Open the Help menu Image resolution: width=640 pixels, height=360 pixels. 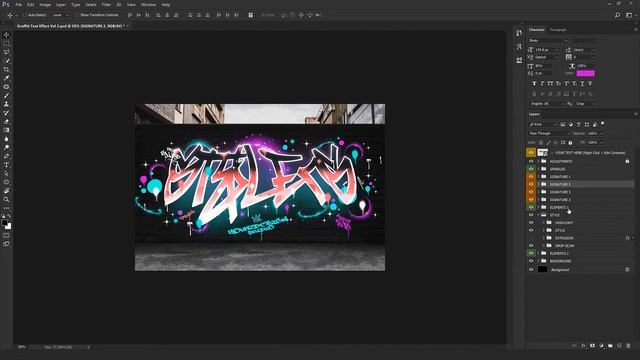pyautogui.click(x=165, y=4)
